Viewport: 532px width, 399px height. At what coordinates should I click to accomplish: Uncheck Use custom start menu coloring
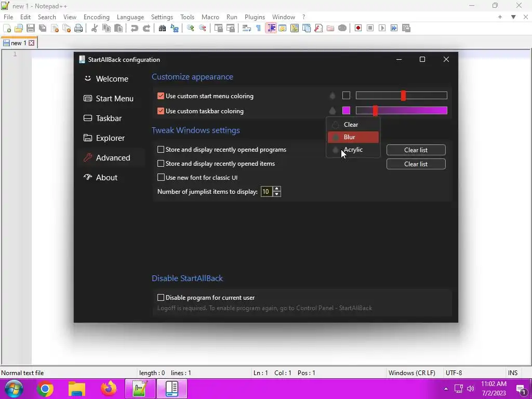coord(161,96)
